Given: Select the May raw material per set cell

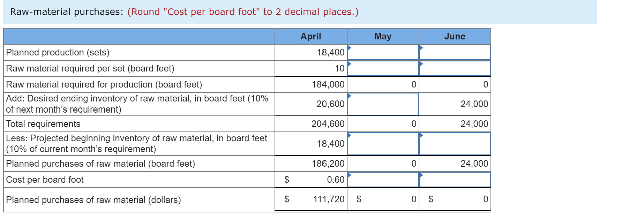Looking at the screenshot, I should coord(383,68).
